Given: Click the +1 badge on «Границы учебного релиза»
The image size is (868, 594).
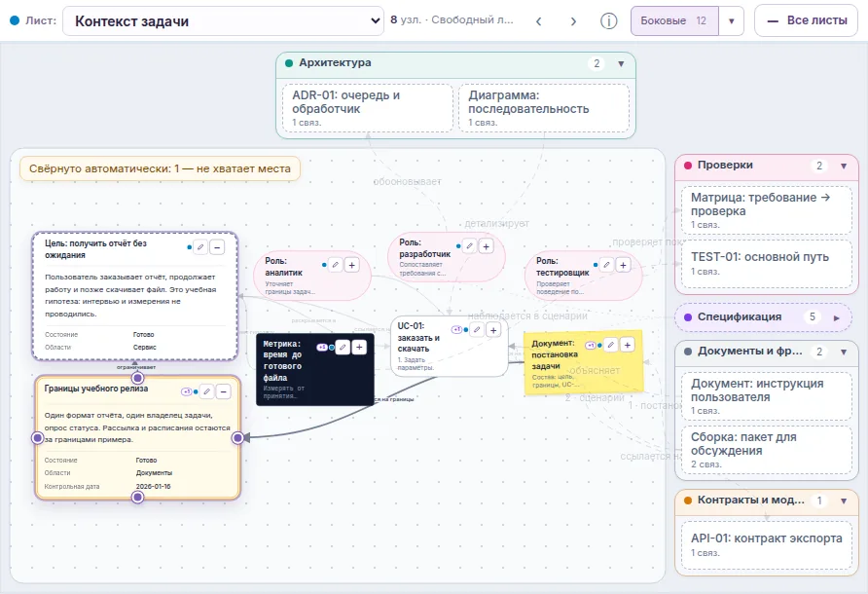Looking at the screenshot, I should tap(187, 391).
